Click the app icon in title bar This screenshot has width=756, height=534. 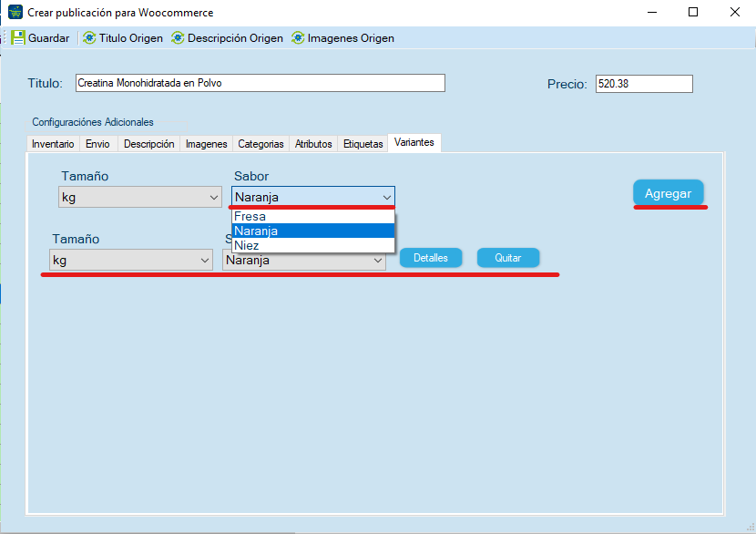[x=15, y=12]
